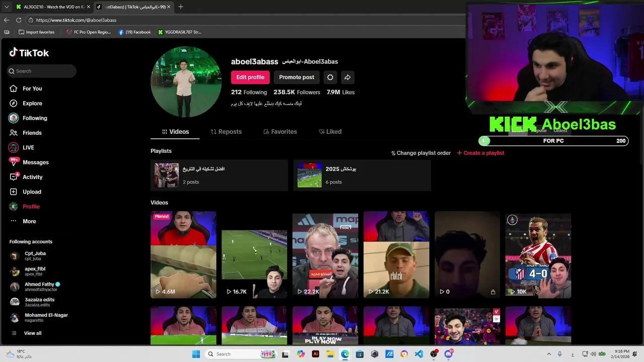Go to the Explore page

(26, 103)
